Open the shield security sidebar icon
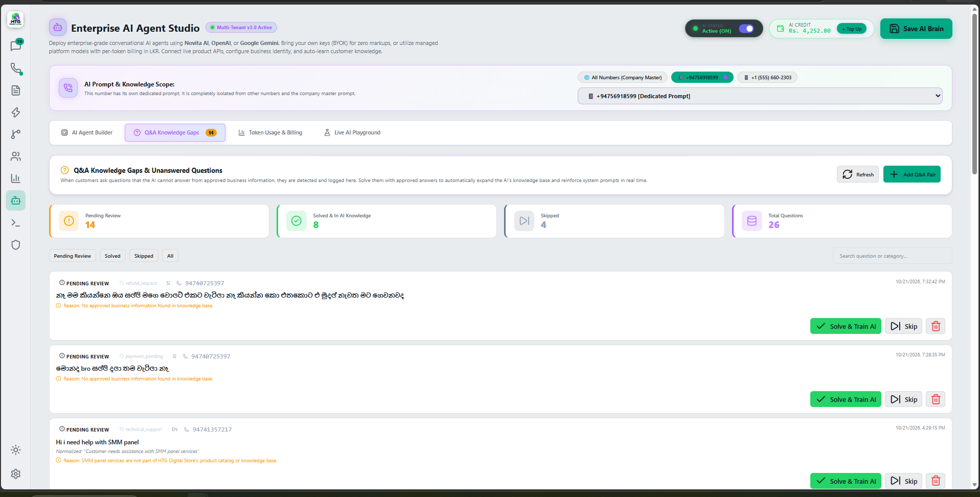Screen dimensions: 980x497 pyautogui.click(x=16, y=245)
